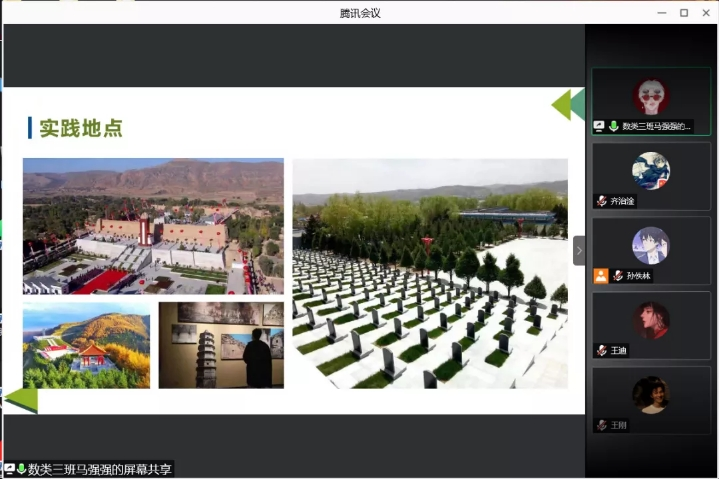719x479 pixels.
Task: Maximize the 腾讯会议 window
Action: [684, 13]
